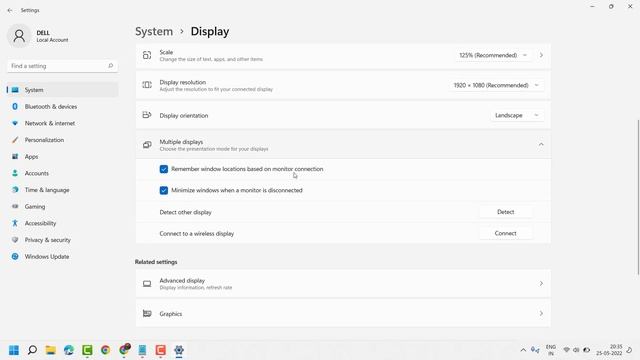Uncheck Remember window locations based on monitor connection

click(164, 169)
